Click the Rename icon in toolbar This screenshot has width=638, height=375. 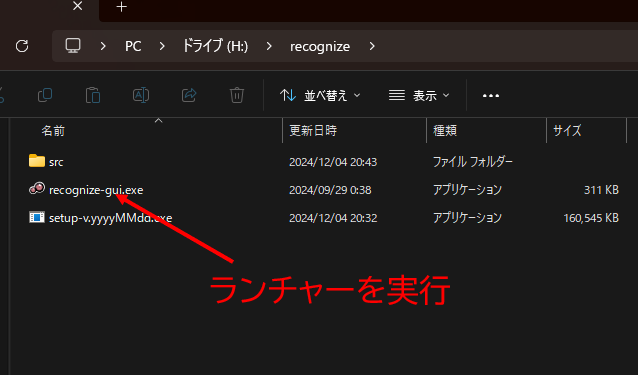pos(141,95)
